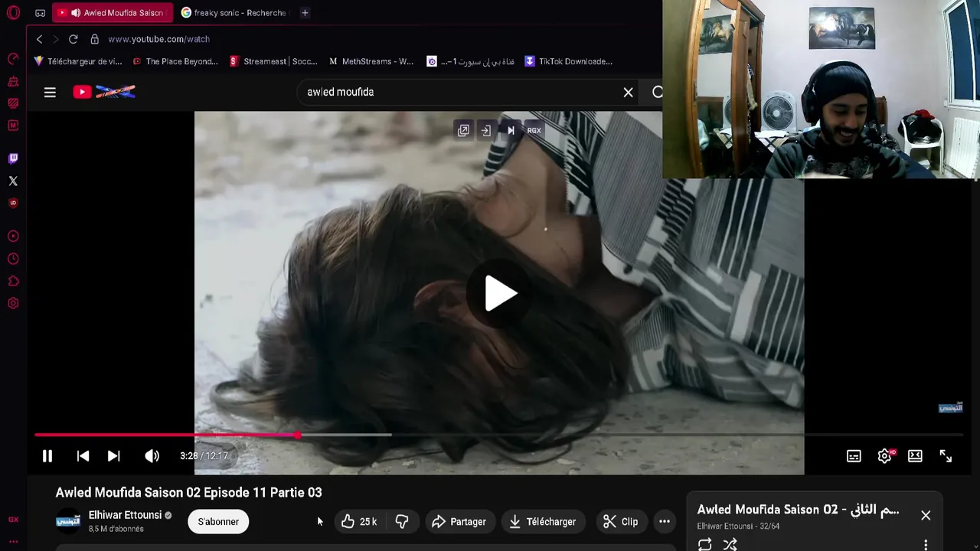Toggle subtitles/closed captions
Screen dimensions: 980x551
pyautogui.click(x=854, y=456)
